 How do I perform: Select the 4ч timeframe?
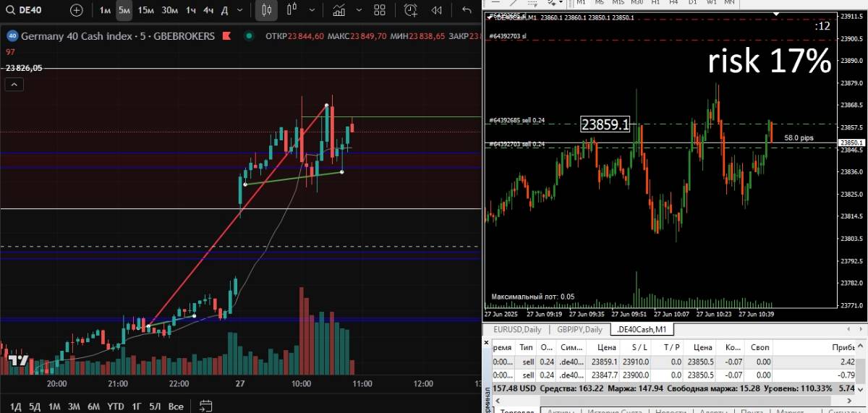[x=208, y=10]
